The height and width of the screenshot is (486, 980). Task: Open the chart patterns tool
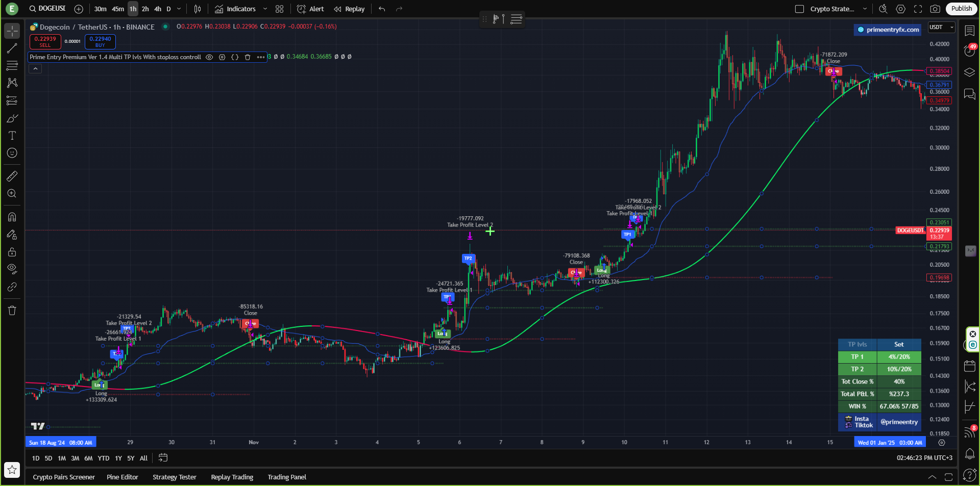[12, 83]
